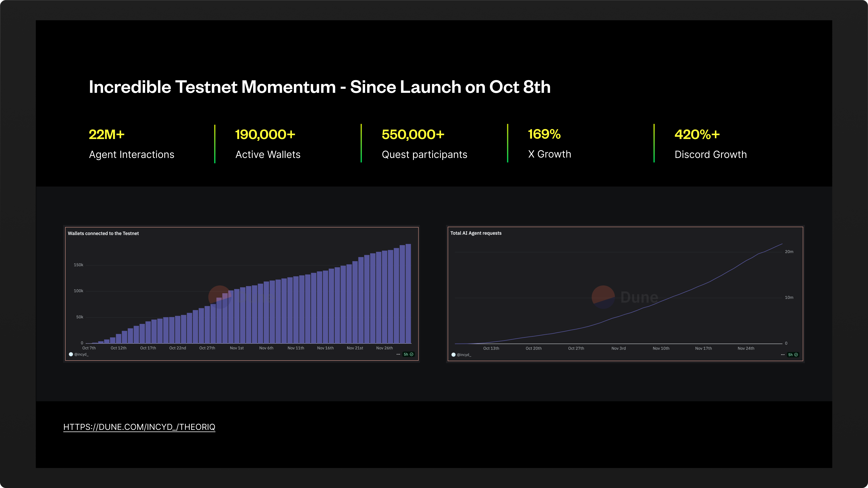Click the 'Active Wallets' label

[268, 155]
